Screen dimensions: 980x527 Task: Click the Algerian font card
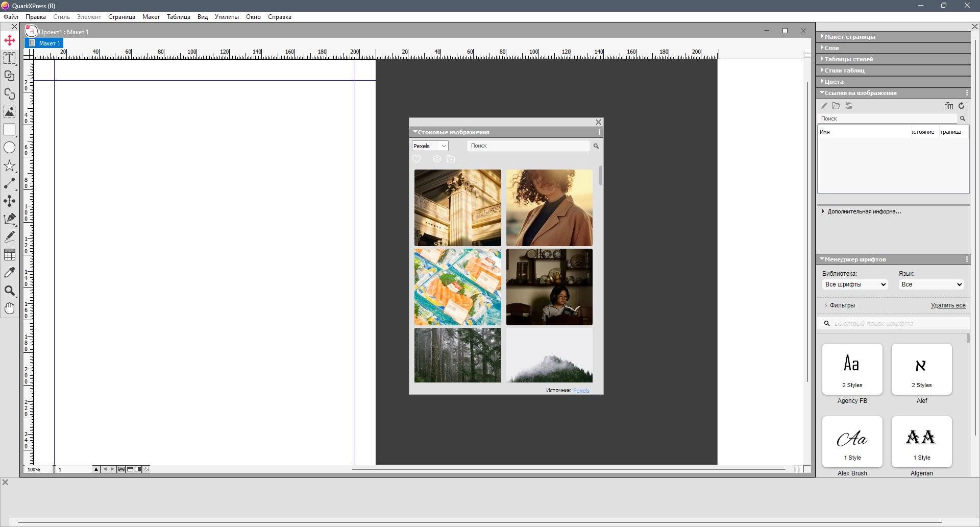(921, 442)
